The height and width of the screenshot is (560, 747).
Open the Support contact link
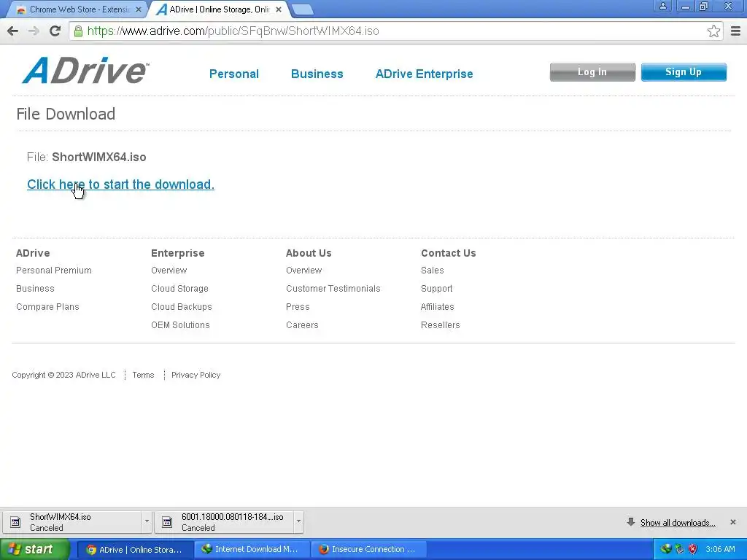[x=436, y=289]
